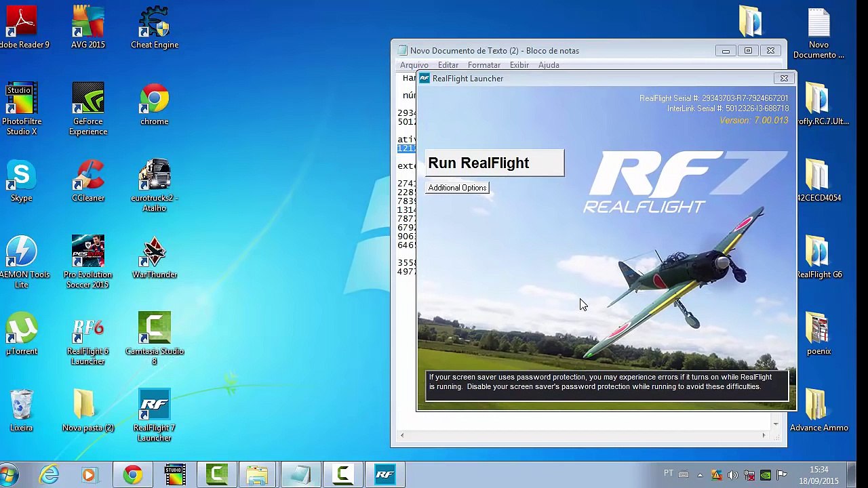Open the Action Center flag icon
This screenshot has height=488, width=868.
782,475
